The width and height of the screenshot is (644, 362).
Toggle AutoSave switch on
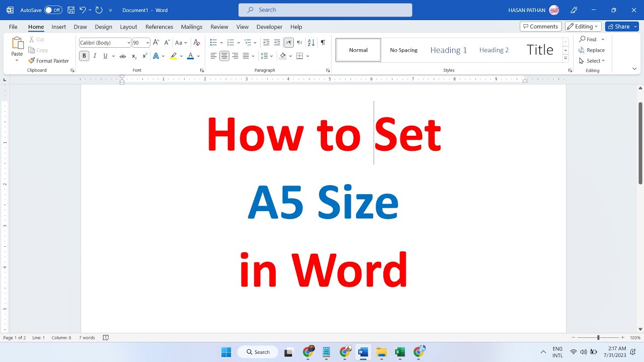(x=53, y=10)
